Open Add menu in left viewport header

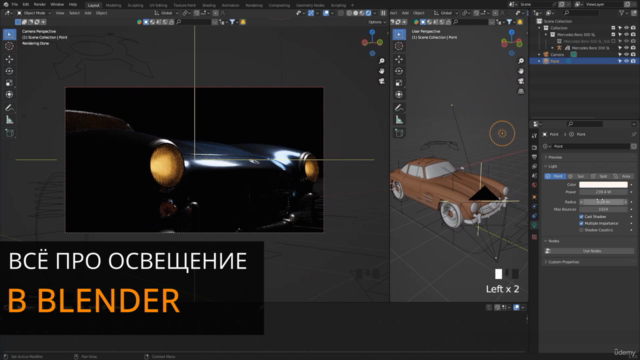pyautogui.click(x=88, y=13)
